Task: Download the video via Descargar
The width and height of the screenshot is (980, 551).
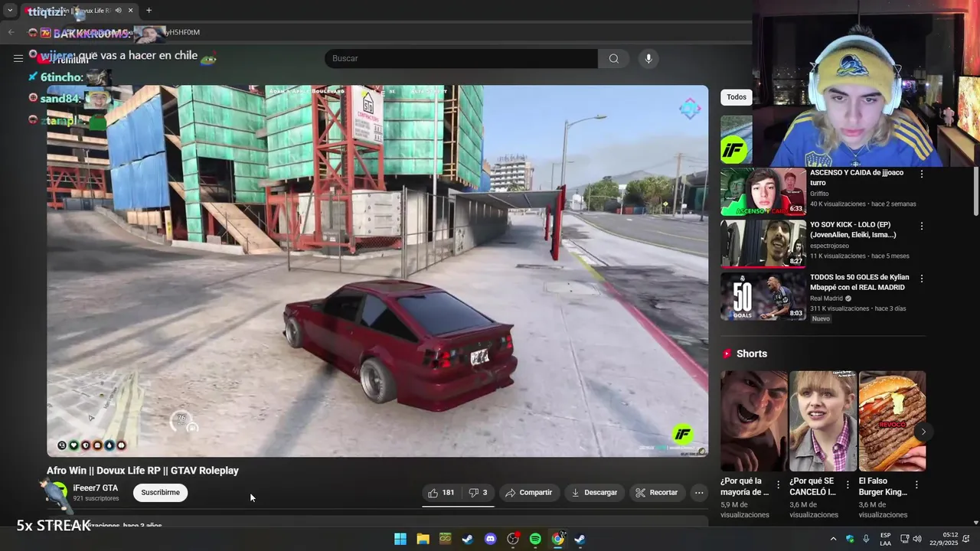Action: (x=594, y=493)
